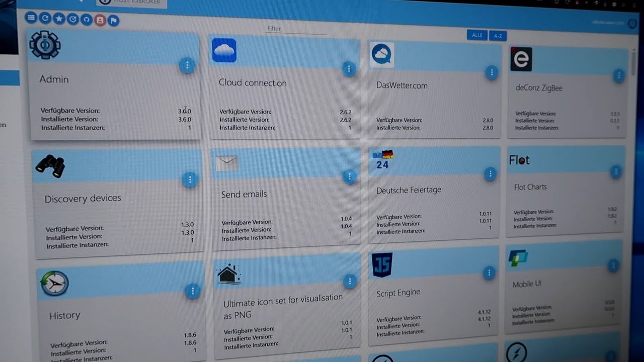Click the adapter list vertical scrollbar
The height and width of the screenshot is (362, 644).
tap(633, 62)
